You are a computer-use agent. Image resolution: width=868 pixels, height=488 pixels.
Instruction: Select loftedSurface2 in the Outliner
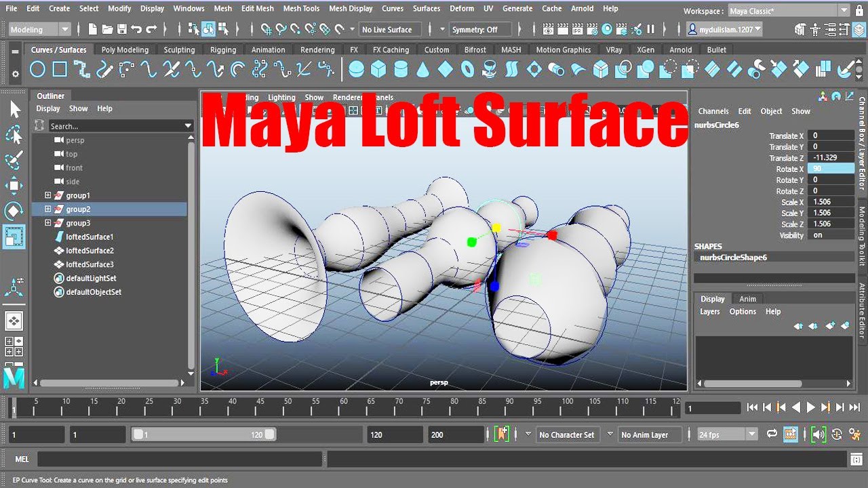point(90,251)
